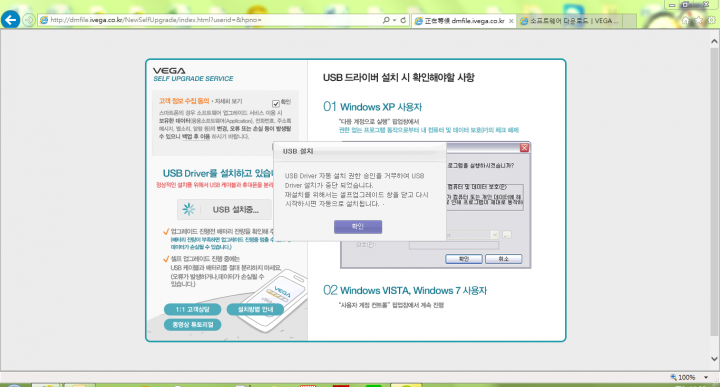Open the browser Home icon
The image size is (720, 387).
685,20
